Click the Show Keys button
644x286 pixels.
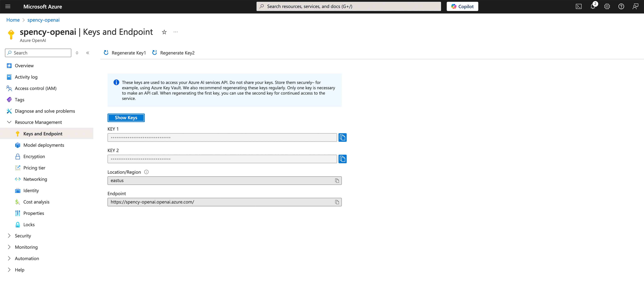click(x=126, y=118)
